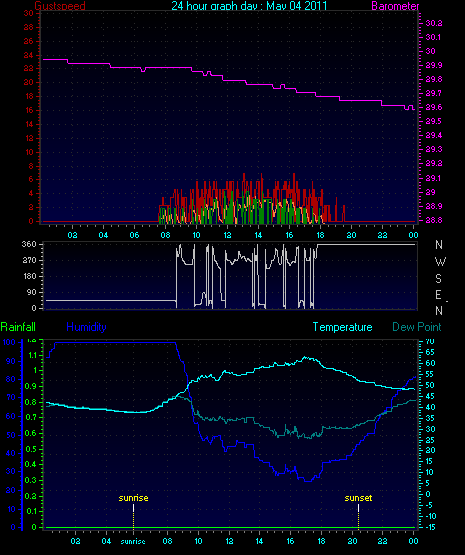Click the 30.2 barometer scale value

[x=434, y=23]
